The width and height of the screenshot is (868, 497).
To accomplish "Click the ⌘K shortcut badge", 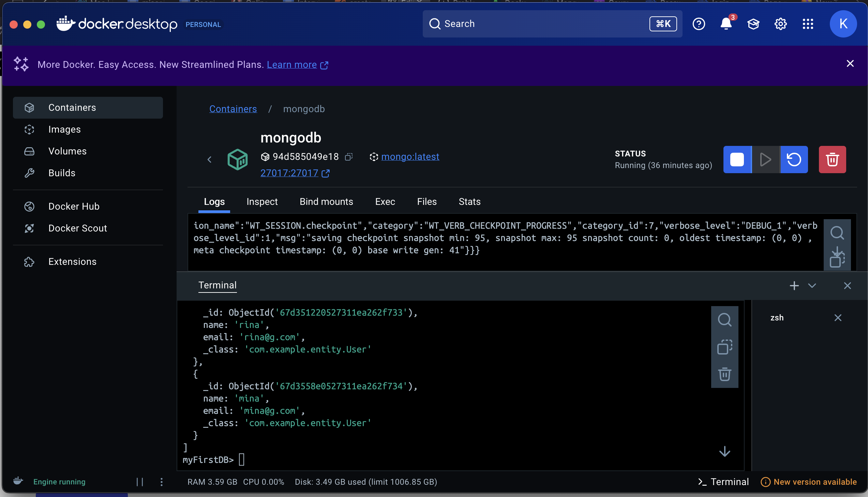I will click(663, 24).
